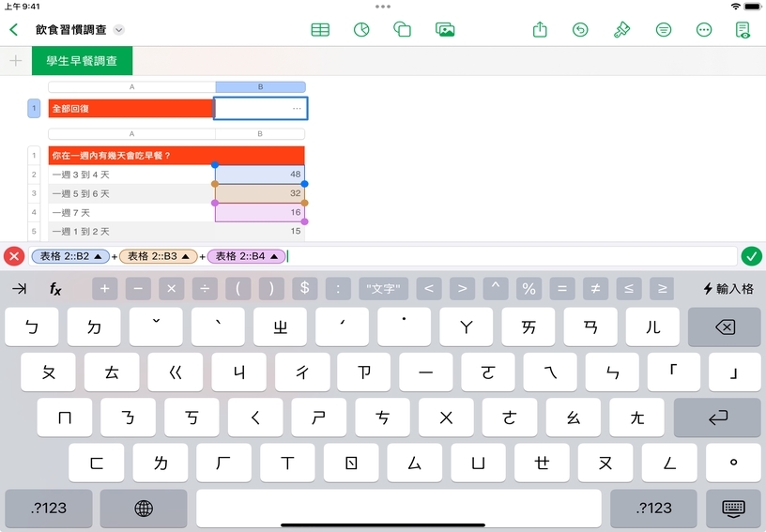The image size is (766, 532).
Task: Open the format paintbrush panel
Action: (x=621, y=30)
